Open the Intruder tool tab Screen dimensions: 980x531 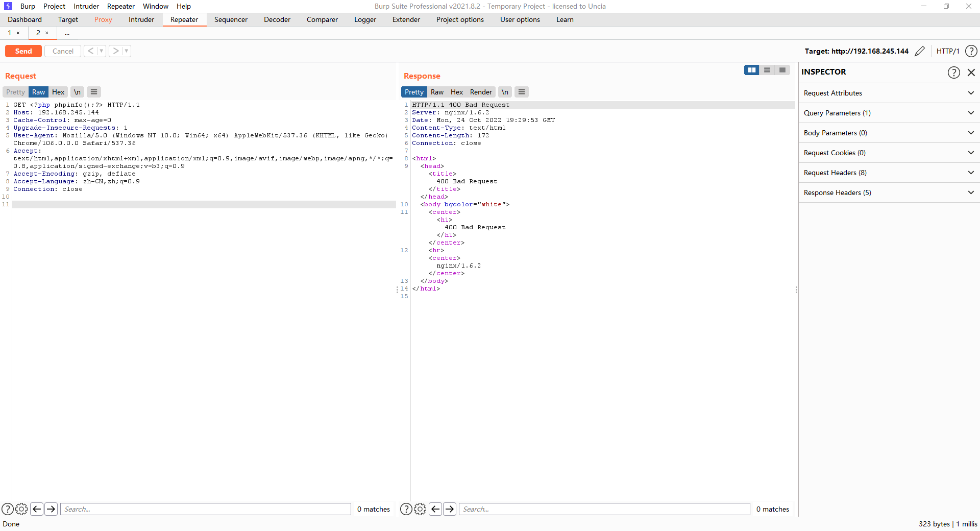141,19
